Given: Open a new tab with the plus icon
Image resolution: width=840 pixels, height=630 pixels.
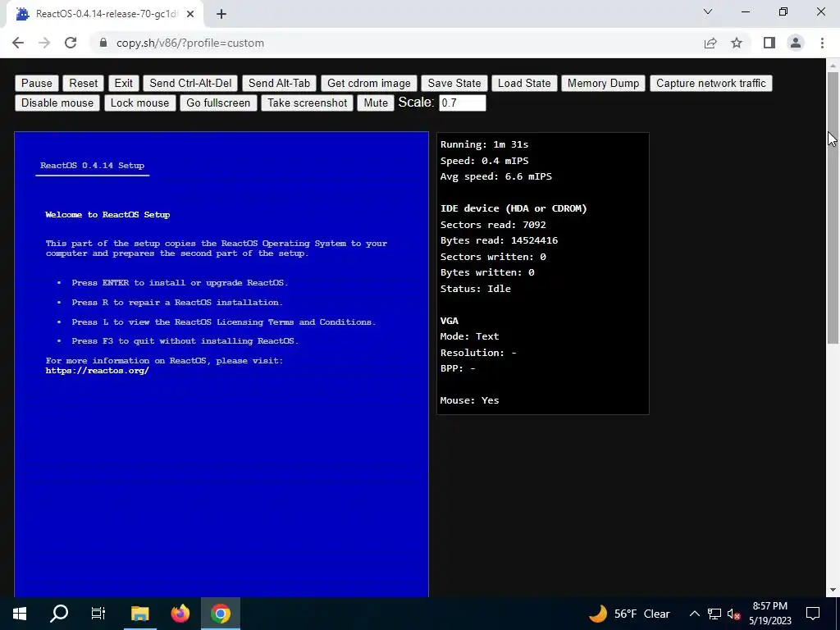Looking at the screenshot, I should (221, 14).
